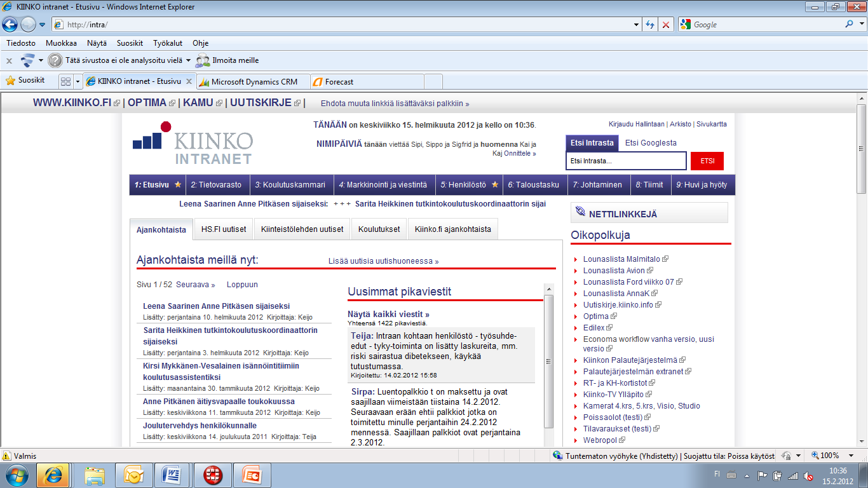Click the Action Center flag icon in tray
The image size is (868, 488).
pyautogui.click(x=763, y=475)
